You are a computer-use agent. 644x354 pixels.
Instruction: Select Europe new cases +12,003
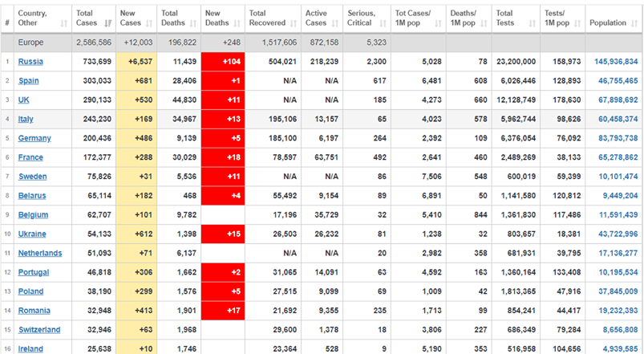tap(136, 43)
